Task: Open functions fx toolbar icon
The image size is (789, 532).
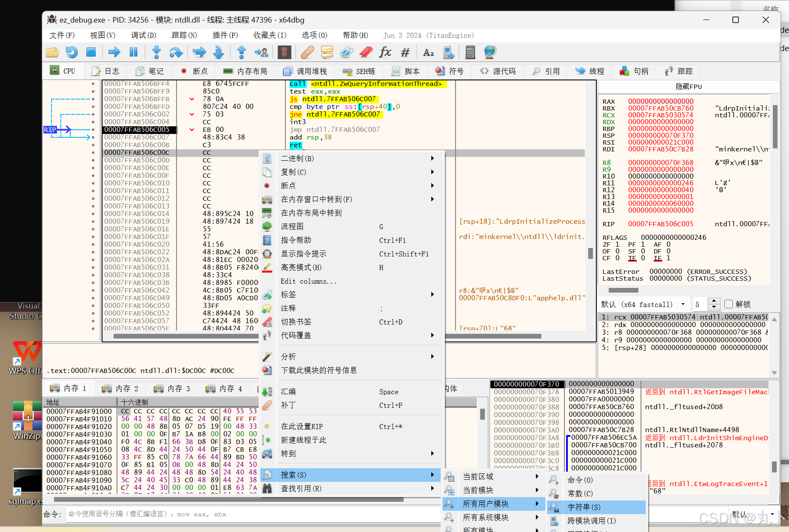Action: pyautogui.click(x=385, y=52)
